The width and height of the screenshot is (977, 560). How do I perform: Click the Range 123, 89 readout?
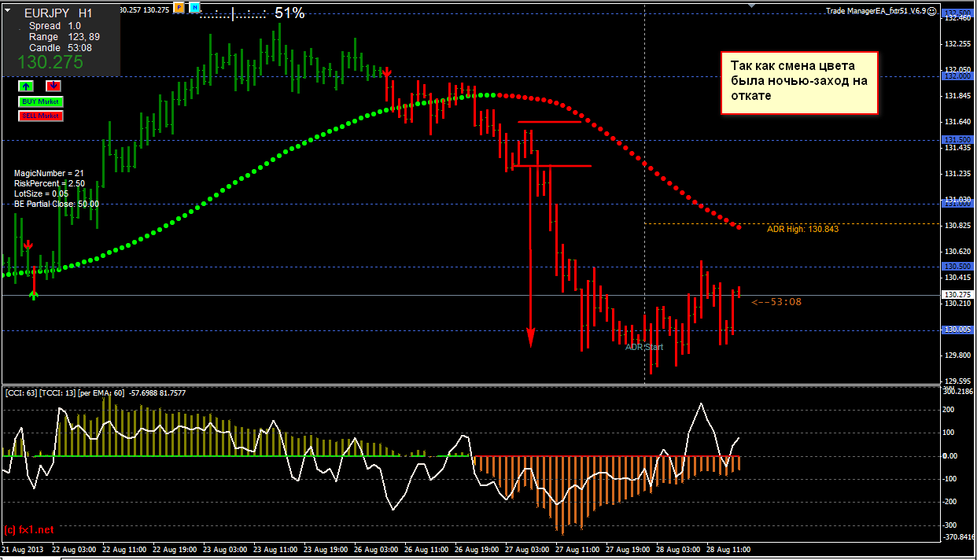[x=65, y=37]
